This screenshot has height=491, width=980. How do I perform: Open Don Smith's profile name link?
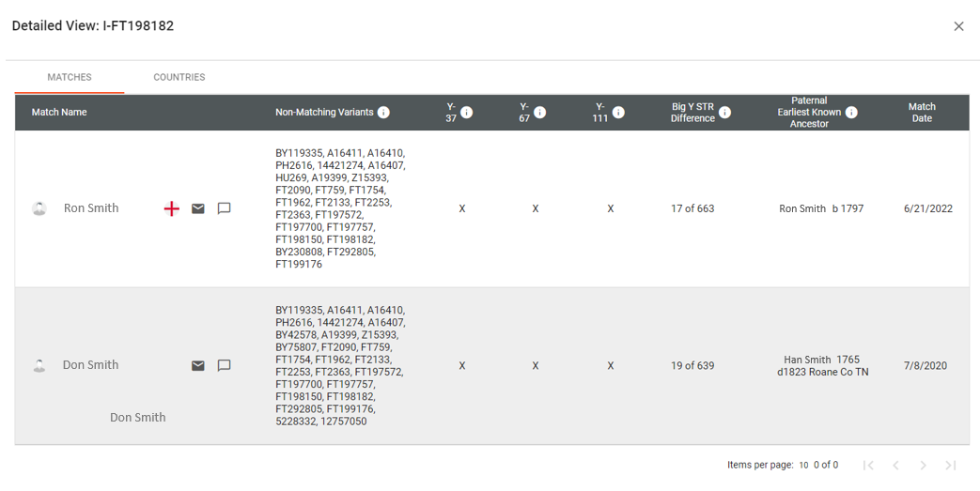point(90,365)
